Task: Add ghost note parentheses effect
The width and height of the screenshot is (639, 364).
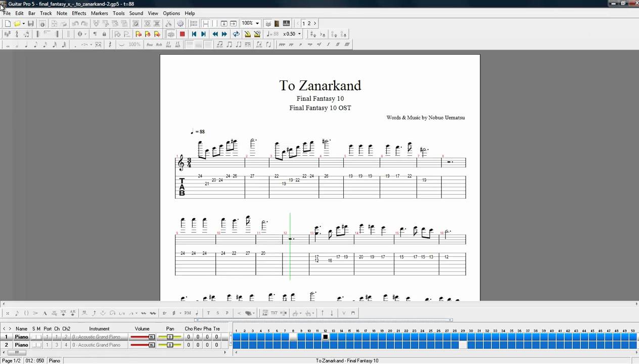Action: click(x=26, y=313)
